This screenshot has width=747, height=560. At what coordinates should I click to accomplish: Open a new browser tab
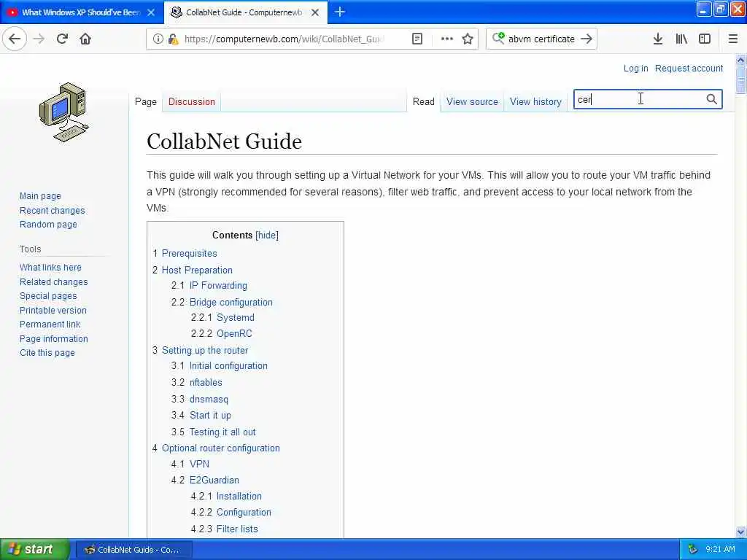(x=340, y=12)
